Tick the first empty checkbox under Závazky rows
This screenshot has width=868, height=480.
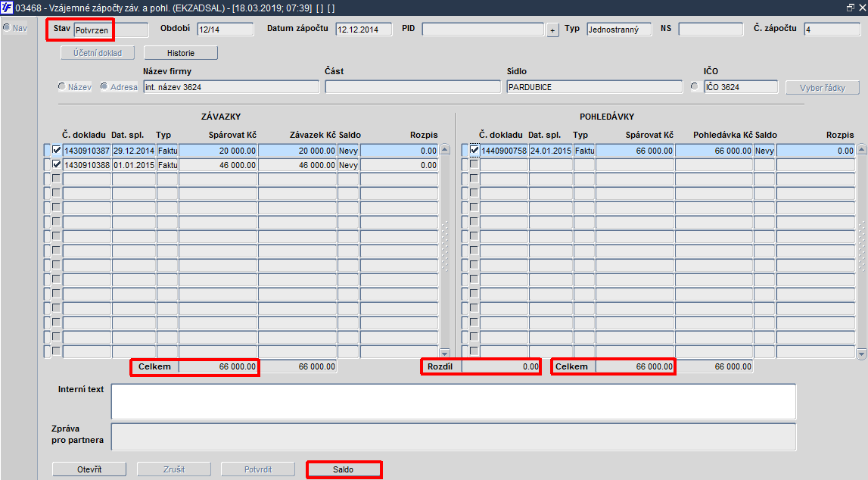point(57,179)
